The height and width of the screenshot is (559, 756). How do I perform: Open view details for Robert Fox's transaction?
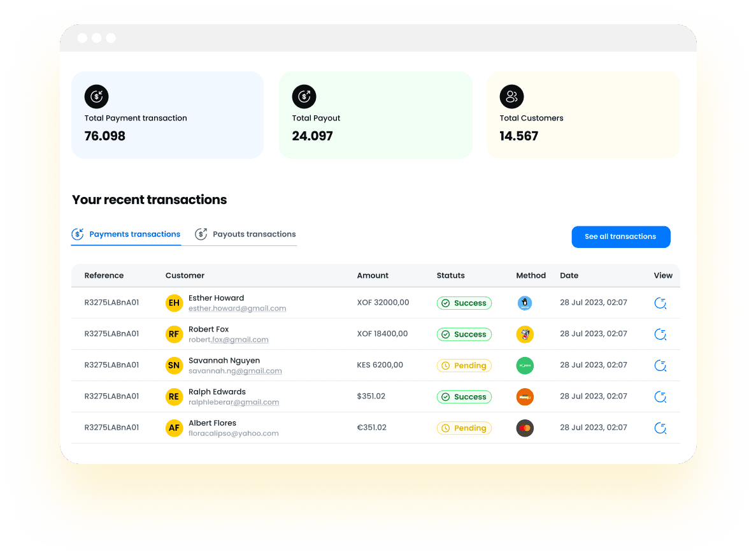pos(660,335)
